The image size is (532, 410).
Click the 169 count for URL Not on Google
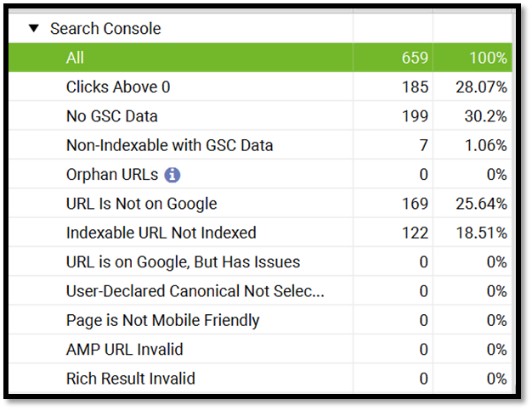(x=415, y=204)
